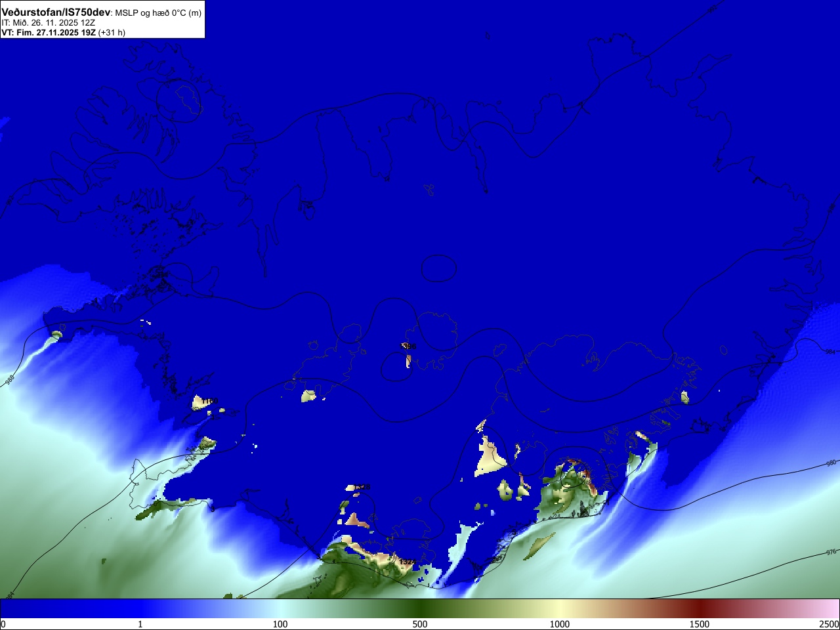
Task: Click the colorbar label '0'
Action: tap(3, 624)
